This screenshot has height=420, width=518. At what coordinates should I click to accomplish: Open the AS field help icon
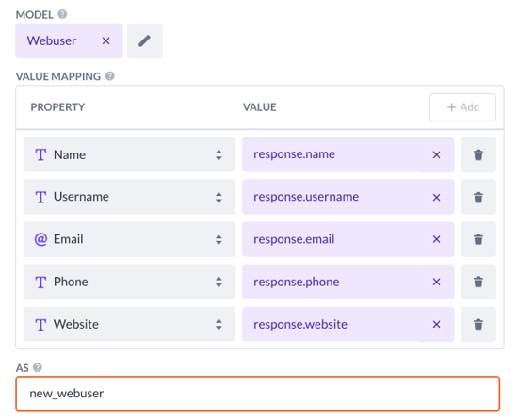click(x=38, y=367)
